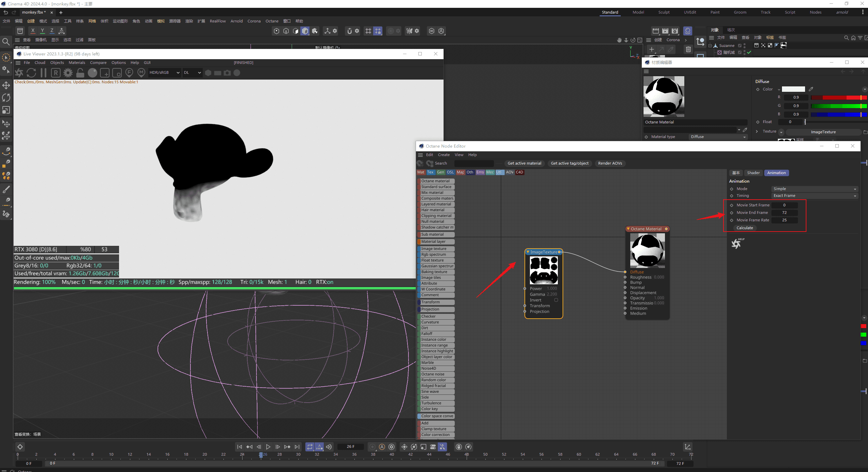Open Timing Exact Frame dropdown
Screen dimensions: 868x472
click(815, 196)
